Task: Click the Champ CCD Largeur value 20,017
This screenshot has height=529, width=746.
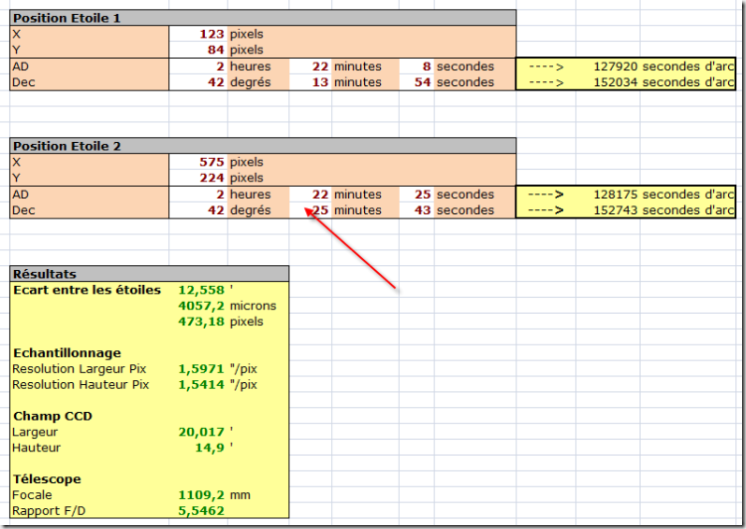Action: tap(202, 432)
